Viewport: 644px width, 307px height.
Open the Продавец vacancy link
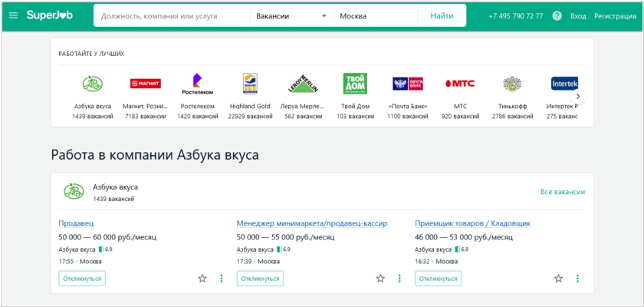pyautogui.click(x=76, y=223)
